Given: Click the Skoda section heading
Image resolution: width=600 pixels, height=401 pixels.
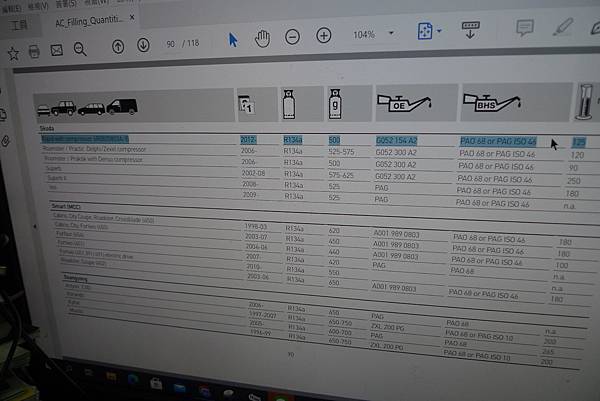Looking at the screenshot, I should point(46,128).
